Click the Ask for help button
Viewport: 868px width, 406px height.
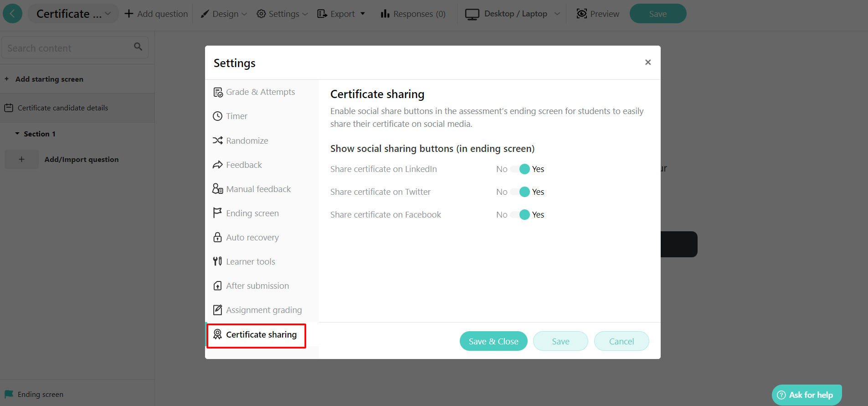(806, 395)
